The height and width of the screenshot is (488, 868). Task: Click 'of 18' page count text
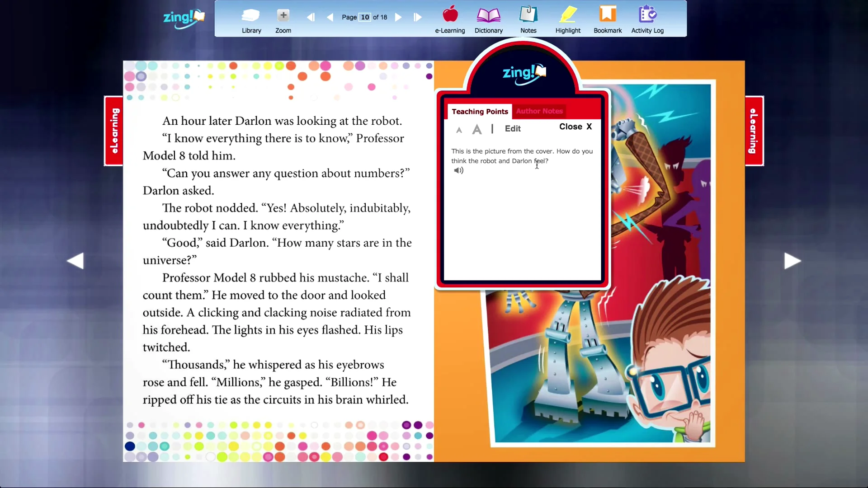pos(380,17)
